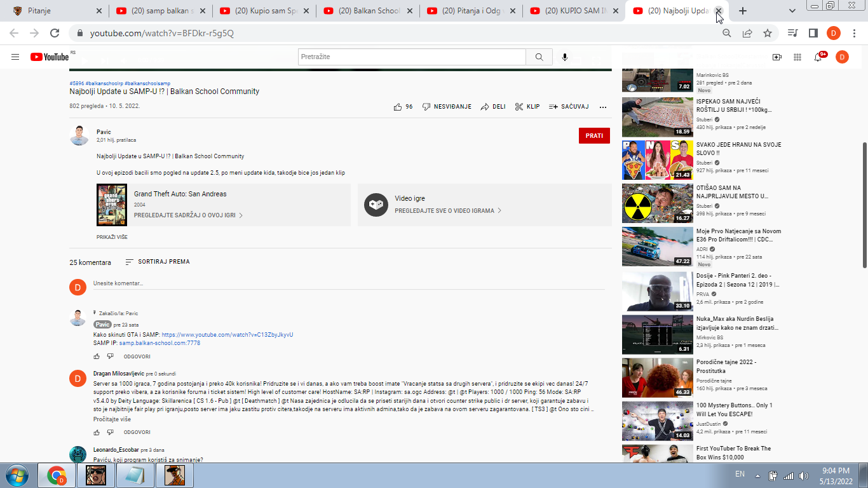Open Chrome media control icon
Viewport: 868px width, 488px height.
click(x=792, y=33)
